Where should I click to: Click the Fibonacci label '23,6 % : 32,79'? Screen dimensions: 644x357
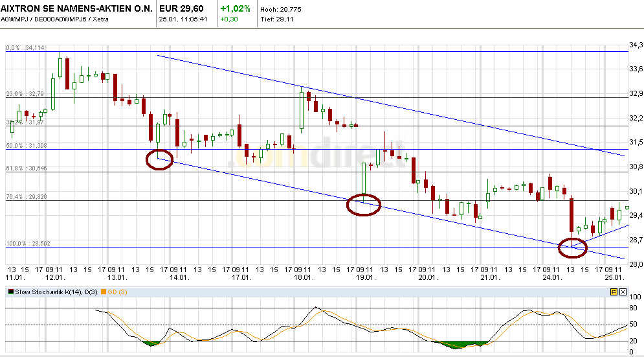[x=25, y=94]
